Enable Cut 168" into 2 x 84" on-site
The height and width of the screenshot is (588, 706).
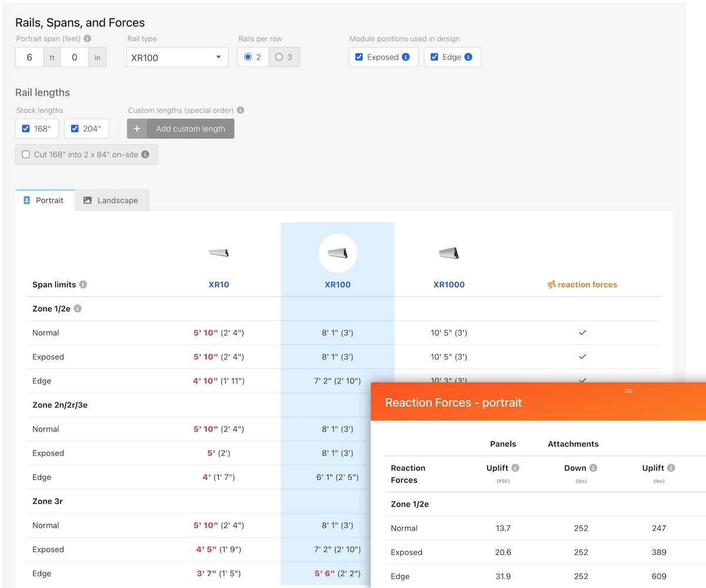coord(26,154)
